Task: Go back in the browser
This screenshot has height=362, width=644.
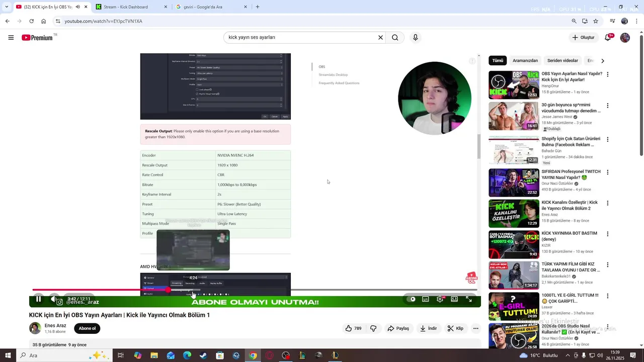Action: [7, 21]
